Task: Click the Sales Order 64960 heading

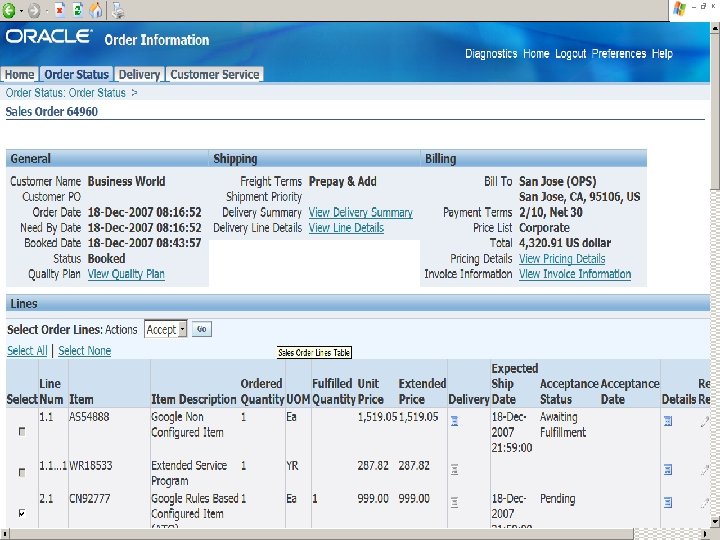Action: pos(51,112)
